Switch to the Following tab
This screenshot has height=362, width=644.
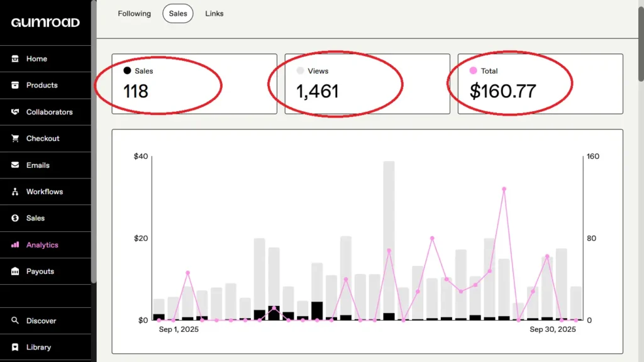(134, 14)
